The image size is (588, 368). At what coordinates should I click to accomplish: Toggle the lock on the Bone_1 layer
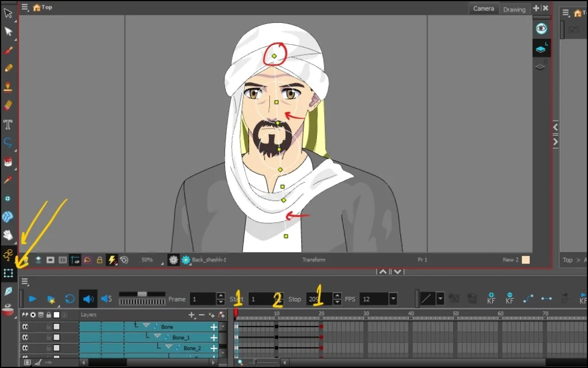pos(48,336)
